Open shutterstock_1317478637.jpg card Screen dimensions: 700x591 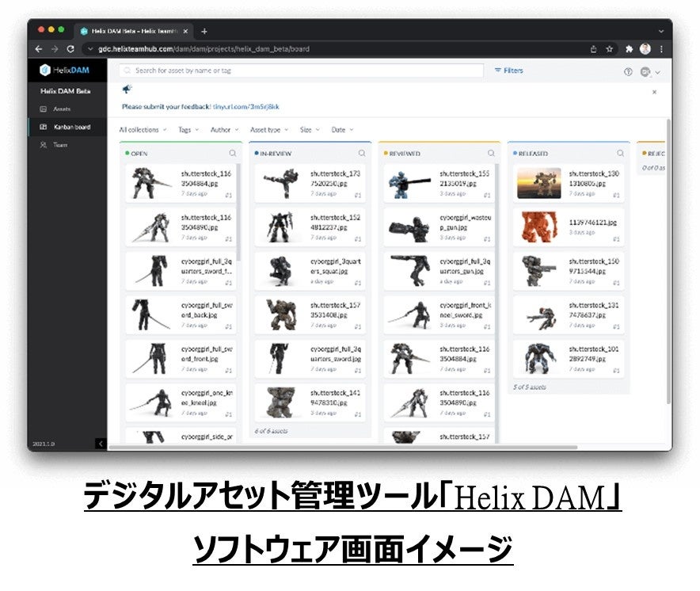pyautogui.click(x=569, y=315)
